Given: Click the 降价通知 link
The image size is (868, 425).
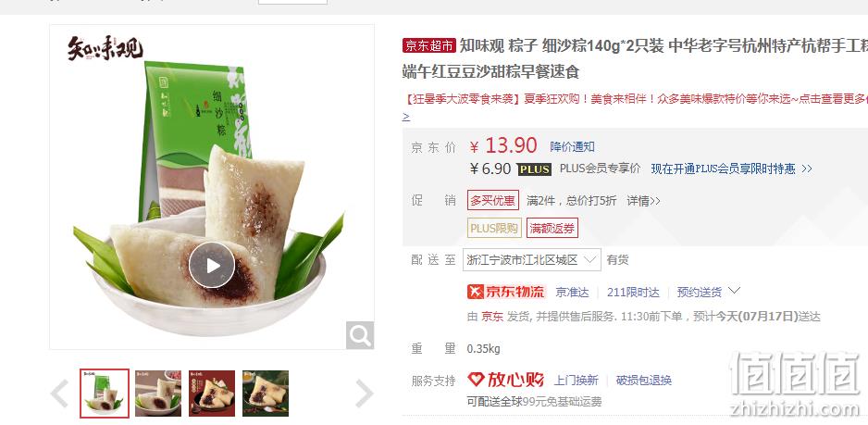Looking at the screenshot, I should click(573, 147).
